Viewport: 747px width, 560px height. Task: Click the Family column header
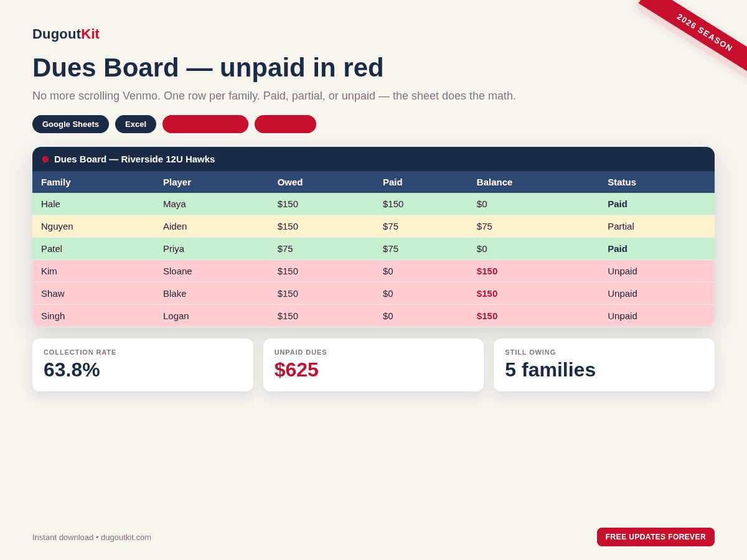click(x=56, y=182)
